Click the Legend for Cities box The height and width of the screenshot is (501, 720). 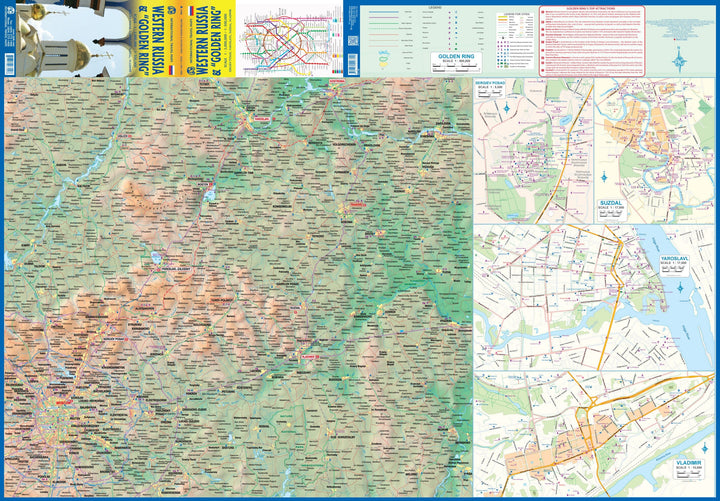click(514, 42)
